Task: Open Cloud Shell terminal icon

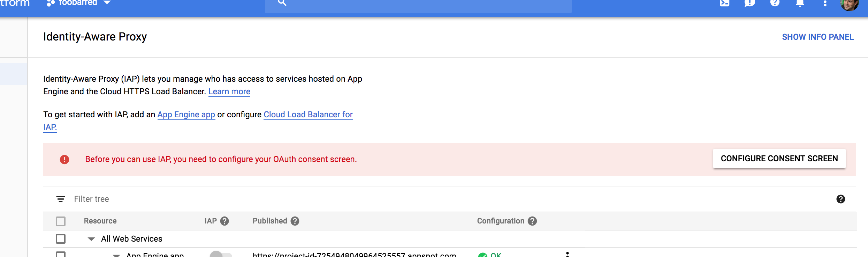Action: [x=725, y=3]
